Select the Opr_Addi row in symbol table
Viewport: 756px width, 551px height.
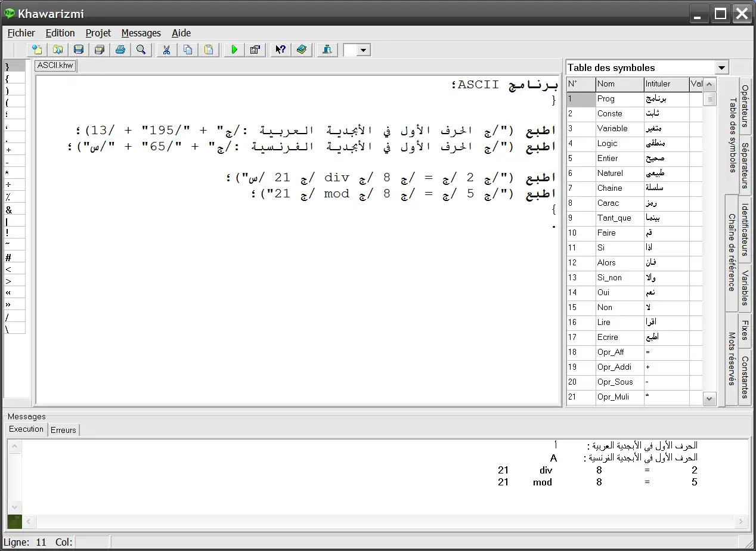click(x=634, y=367)
